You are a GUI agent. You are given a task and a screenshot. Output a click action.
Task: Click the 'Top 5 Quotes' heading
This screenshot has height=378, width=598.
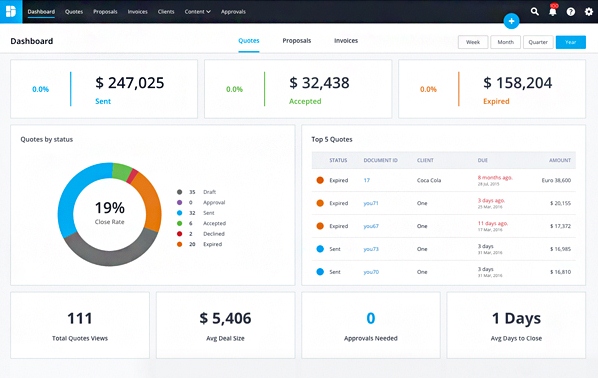pyautogui.click(x=332, y=139)
